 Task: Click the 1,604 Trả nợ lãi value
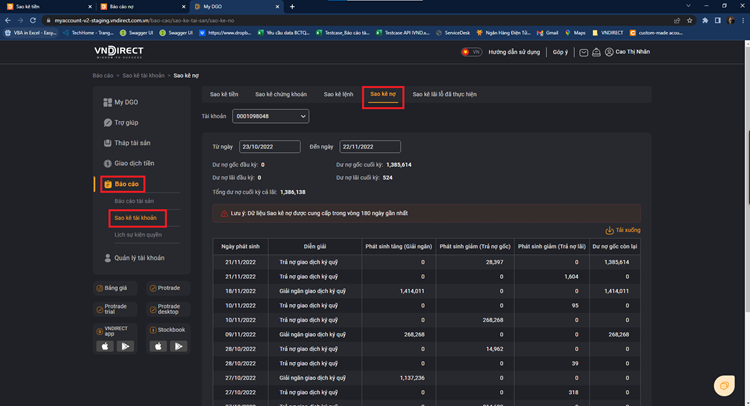pyautogui.click(x=571, y=277)
